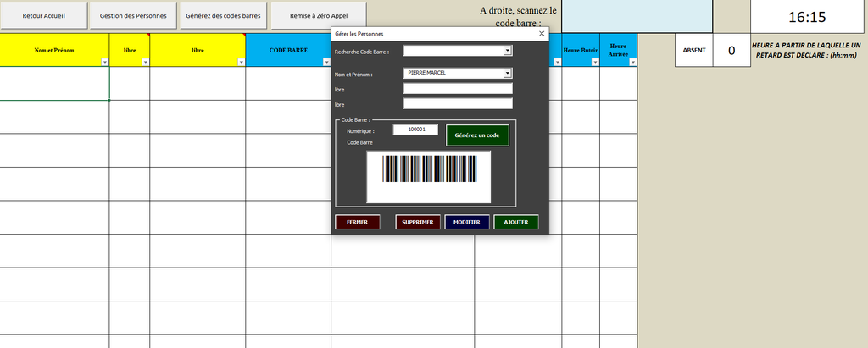Close the Gérer les Personnes dialog

(542, 34)
